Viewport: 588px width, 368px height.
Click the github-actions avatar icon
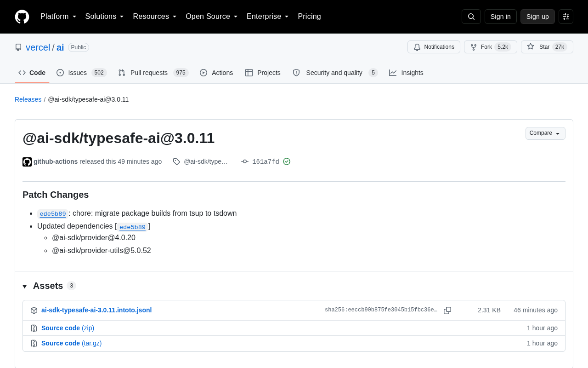tap(27, 162)
